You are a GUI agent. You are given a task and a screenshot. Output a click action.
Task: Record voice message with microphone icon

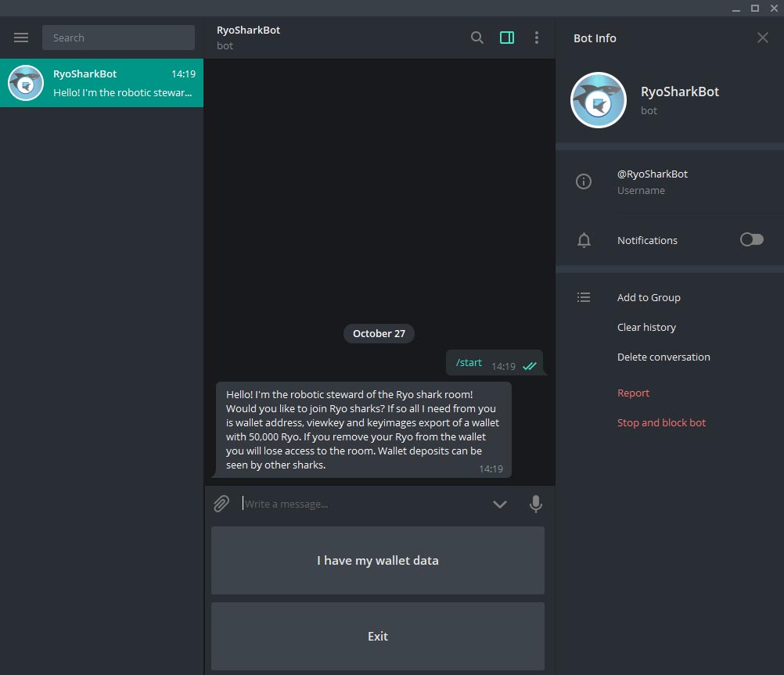(535, 504)
